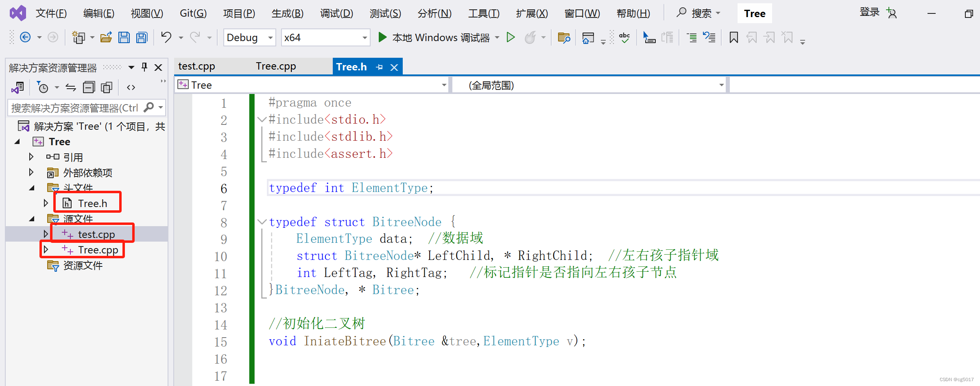Click the Hot Reload flame icon
The width and height of the screenshot is (980, 386).
530,37
